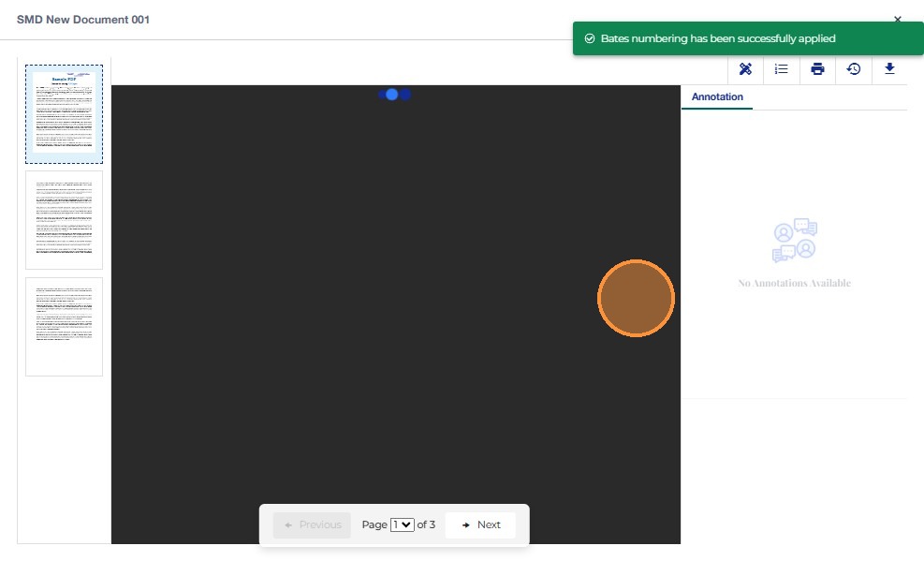This screenshot has width=924, height=561.
Task: Go to the Next page
Action: tap(480, 524)
